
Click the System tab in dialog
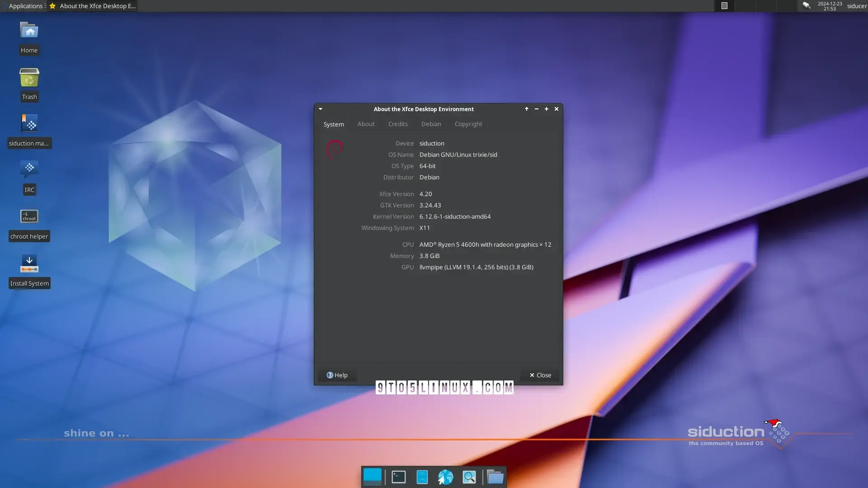(x=334, y=124)
